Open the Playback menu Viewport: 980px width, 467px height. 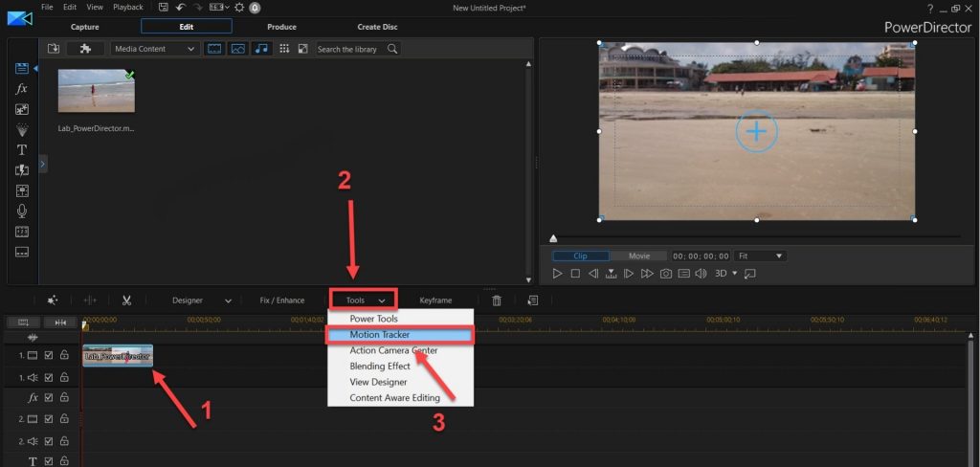click(x=128, y=8)
